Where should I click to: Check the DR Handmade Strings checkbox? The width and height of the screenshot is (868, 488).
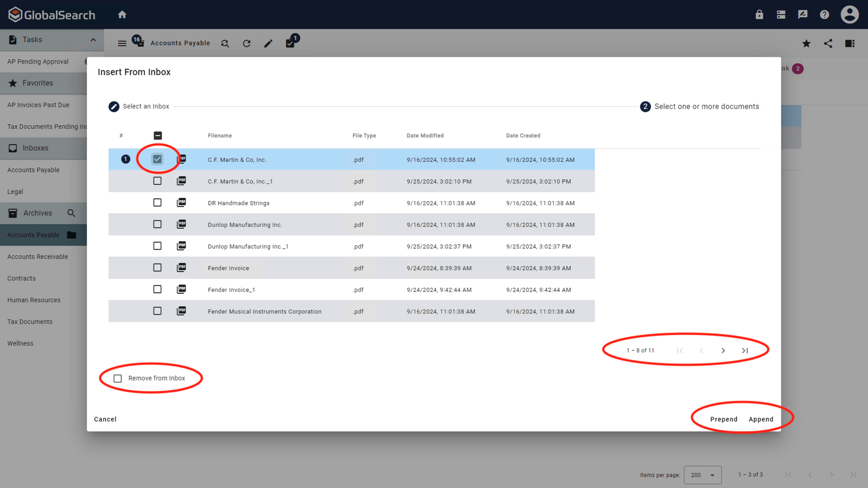[x=157, y=202]
